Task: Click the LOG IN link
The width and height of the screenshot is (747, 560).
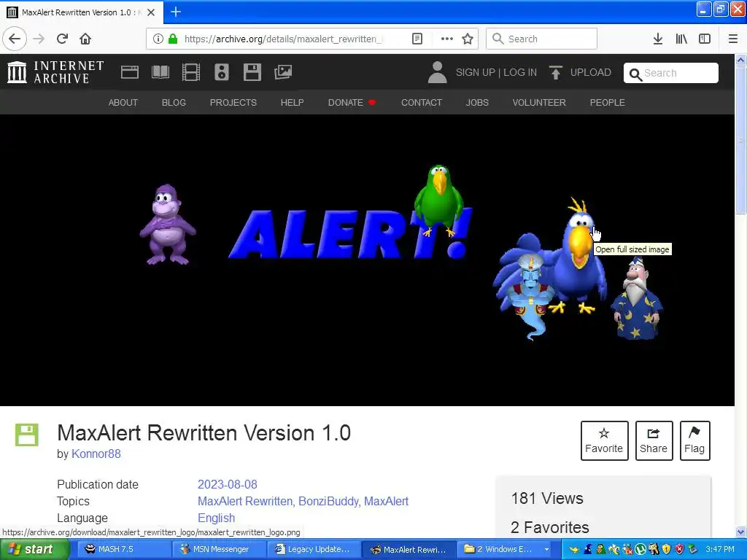Action: coord(520,72)
